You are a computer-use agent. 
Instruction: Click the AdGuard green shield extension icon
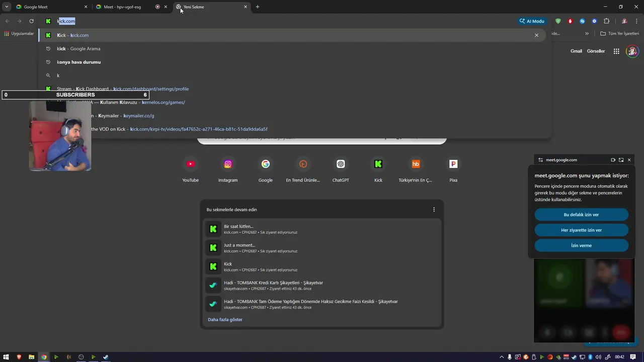click(558, 21)
